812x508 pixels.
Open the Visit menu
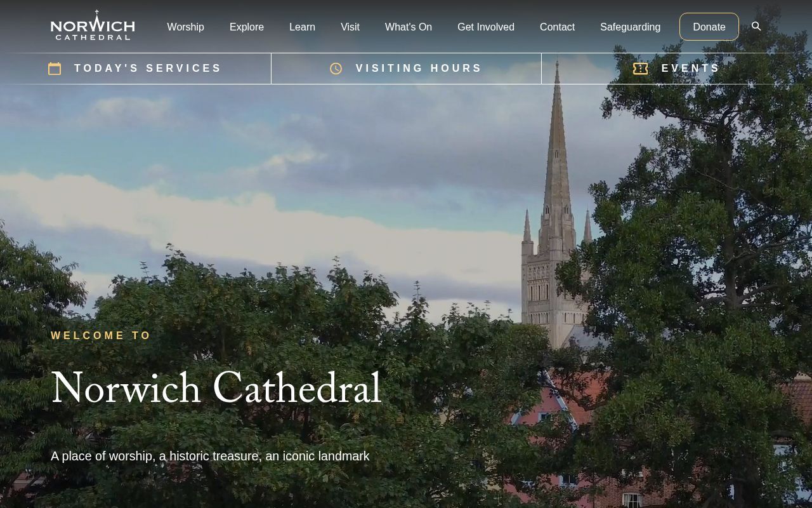coord(350,27)
